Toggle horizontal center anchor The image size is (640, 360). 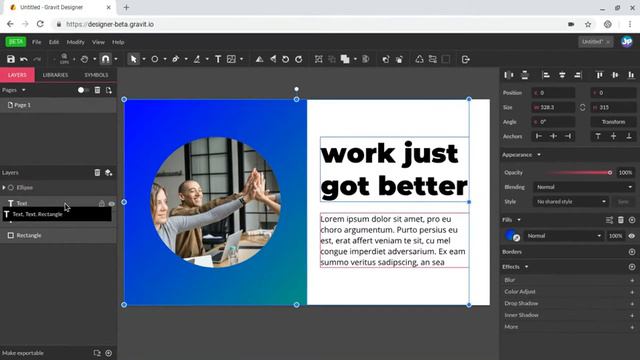coord(553,136)
